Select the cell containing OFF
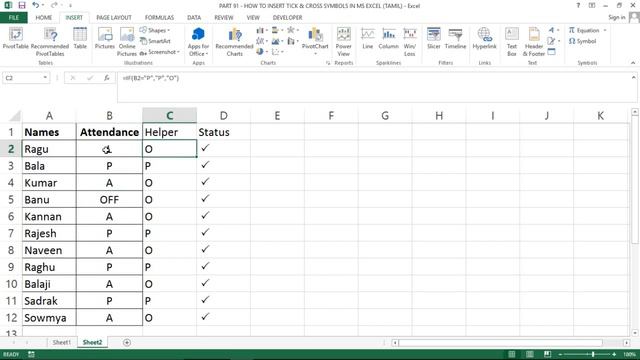640x360 pixels. point(109,200)
